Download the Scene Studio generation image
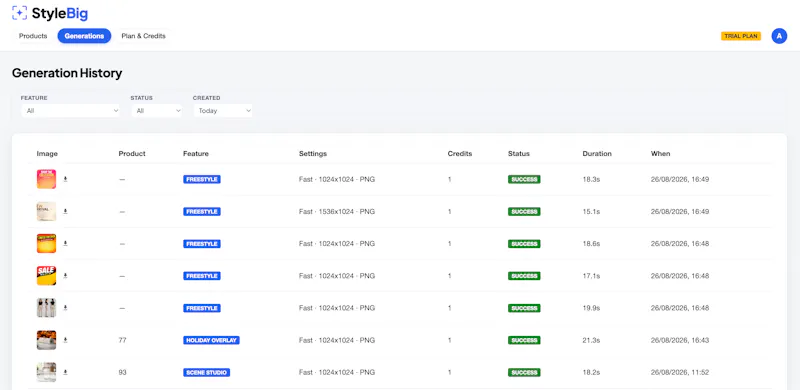Viewport: 800px width, 390px height. pos(65,372)
